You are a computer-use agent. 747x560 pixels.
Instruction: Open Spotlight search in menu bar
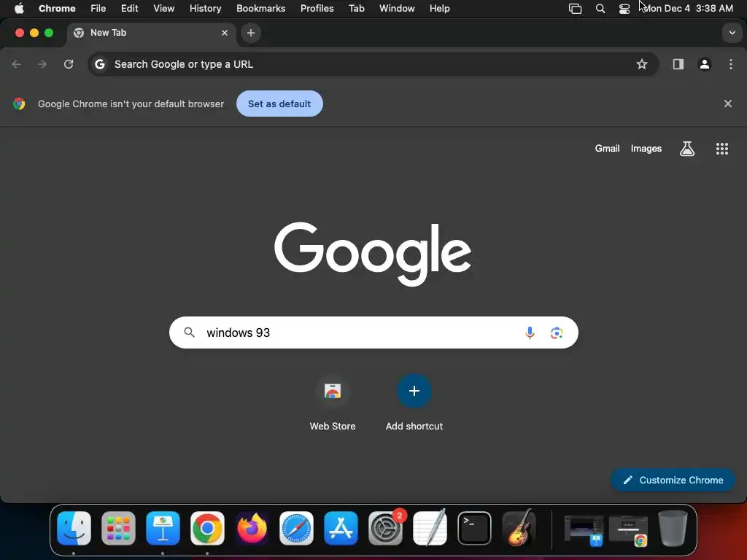pyautogui.click(x=600, y=9)
